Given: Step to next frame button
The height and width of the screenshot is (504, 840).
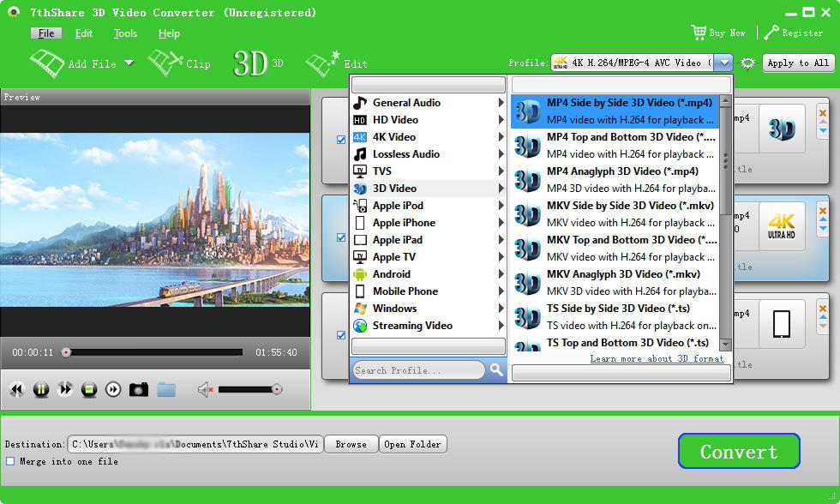Looking at the screenshot, I should tap(113, 389).
